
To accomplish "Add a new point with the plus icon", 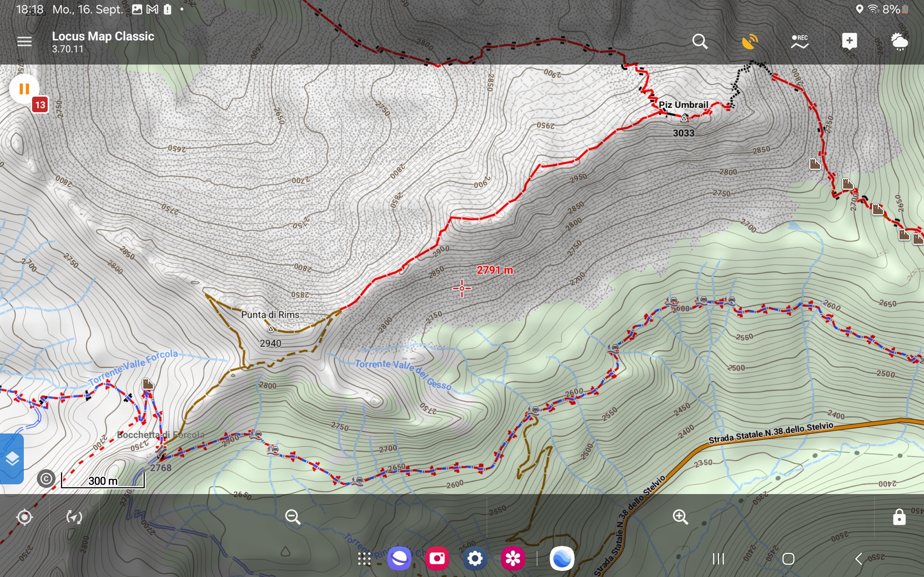I will point(849,41).
